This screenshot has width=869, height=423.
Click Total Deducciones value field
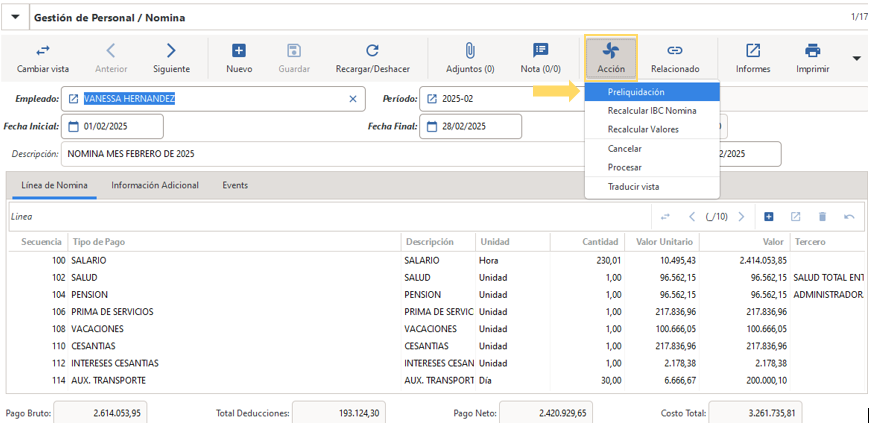[339, 413]
